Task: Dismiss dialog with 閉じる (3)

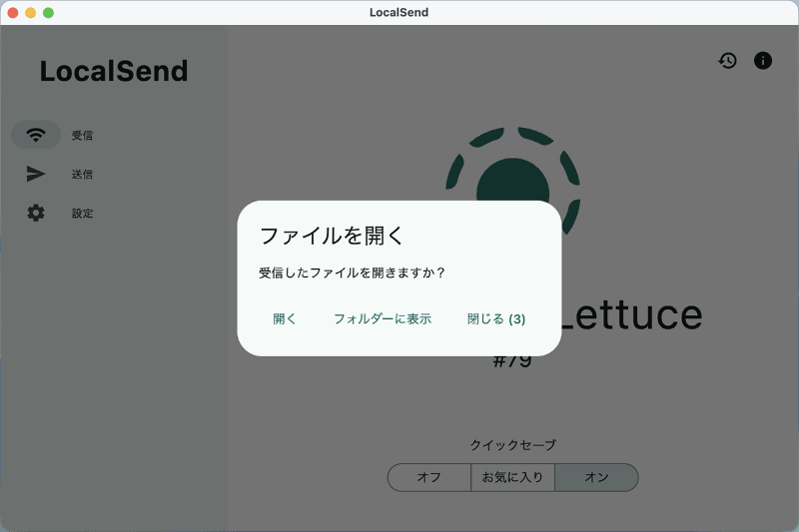Action: tap(496, 318)
